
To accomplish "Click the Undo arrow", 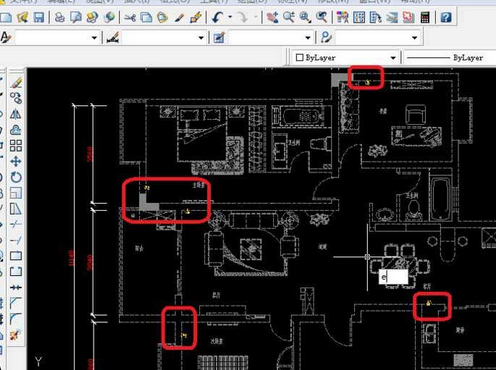I will point(218,17).
